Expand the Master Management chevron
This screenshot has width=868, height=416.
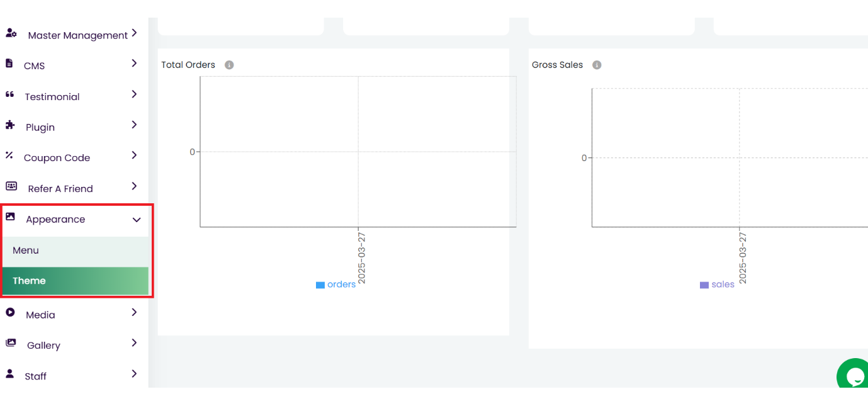click(134, 33)
